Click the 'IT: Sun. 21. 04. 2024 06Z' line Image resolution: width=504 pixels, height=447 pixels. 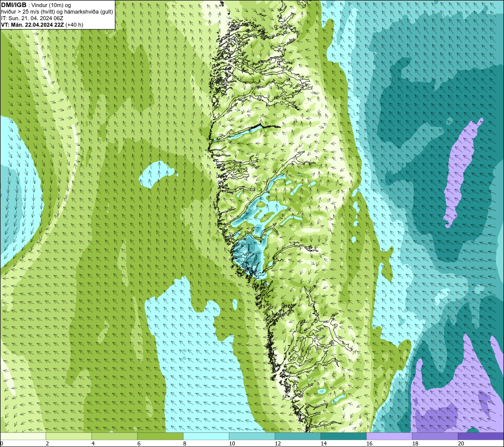pyautogui.click(x=32, y=18)
